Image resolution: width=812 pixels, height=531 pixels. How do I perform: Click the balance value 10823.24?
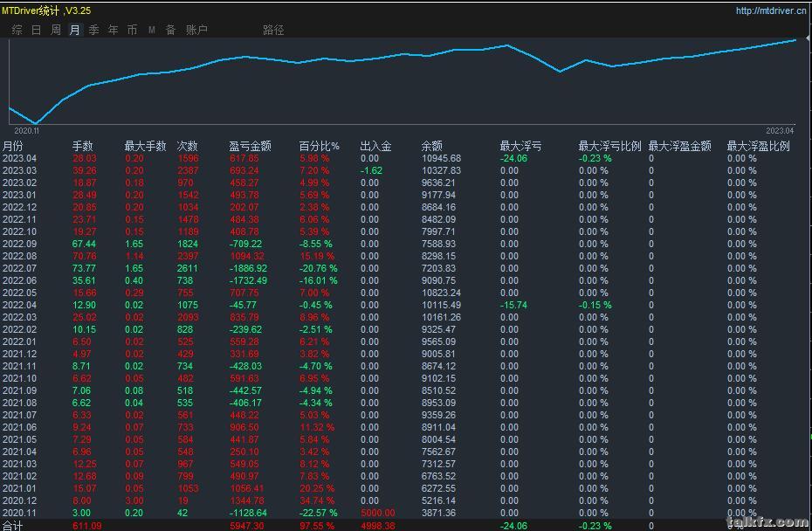click(441, 293)
